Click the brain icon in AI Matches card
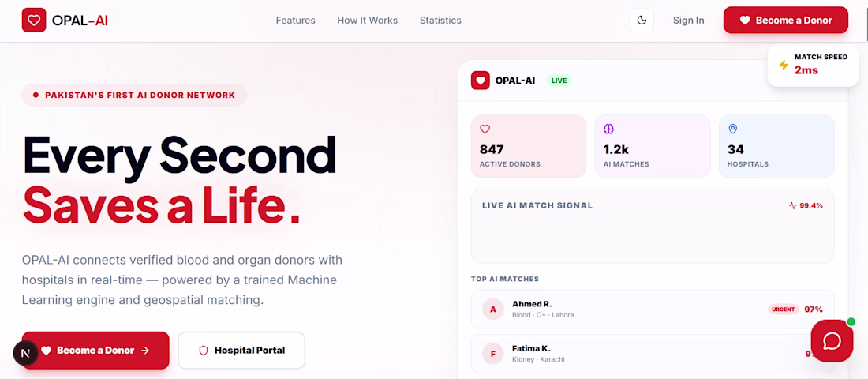This screenshot has height=379, width=868. [609, 129]
